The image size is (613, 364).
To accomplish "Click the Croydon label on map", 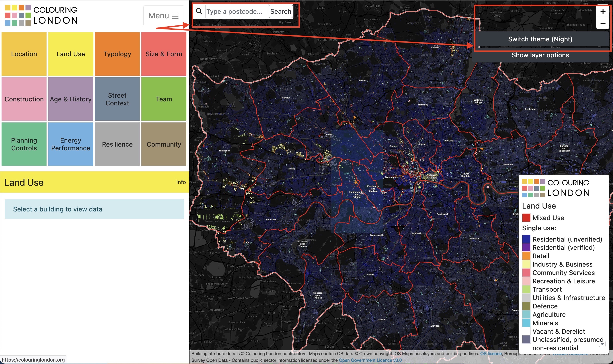I will 435,326.
